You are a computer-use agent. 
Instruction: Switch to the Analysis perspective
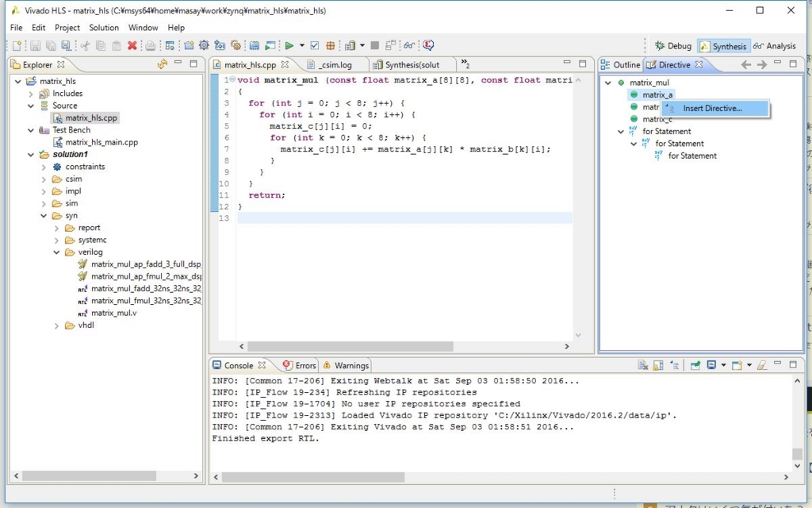pyautogui.click(x=775, y=46)
